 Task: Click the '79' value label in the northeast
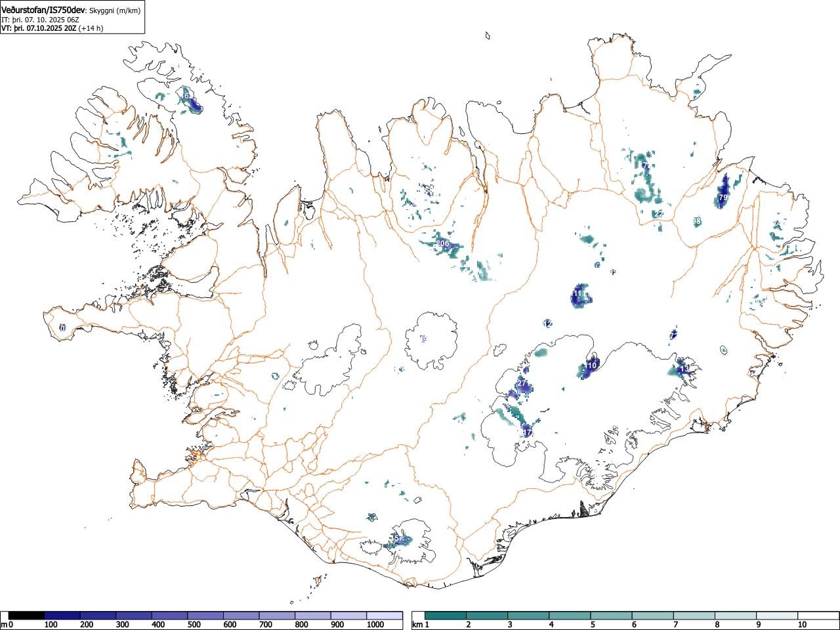723,197
